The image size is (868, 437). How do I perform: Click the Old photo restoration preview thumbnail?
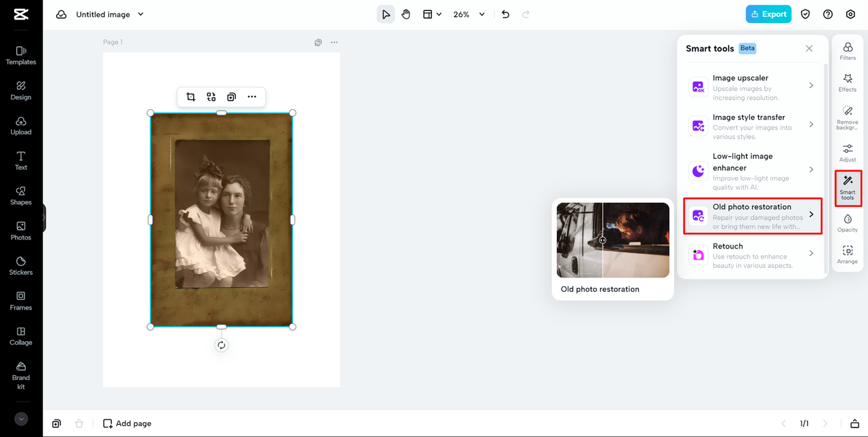tap(613, 240)
